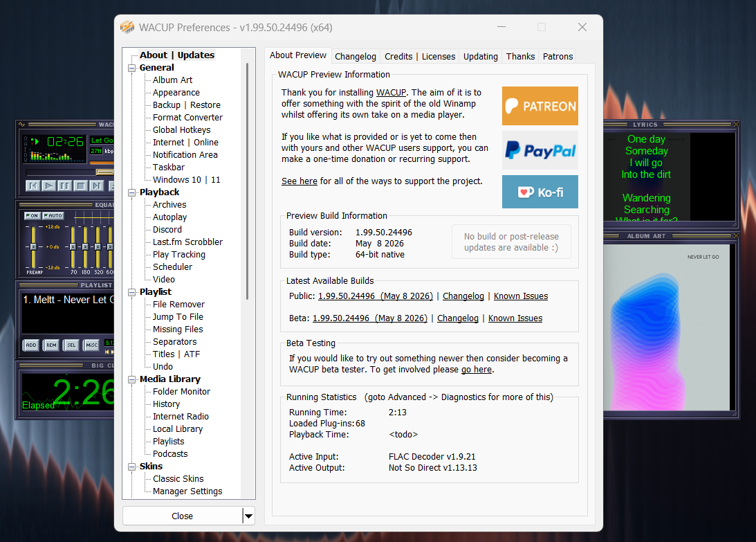Follow the WACUP hyperlink in intro text

tap(391, 93)
